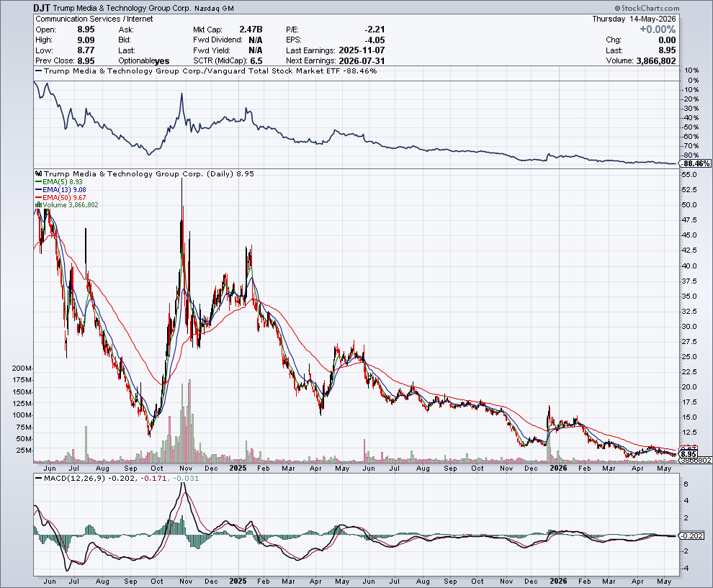Click the Chg value 0.00

pyautogui.click(x=667, y=40)
